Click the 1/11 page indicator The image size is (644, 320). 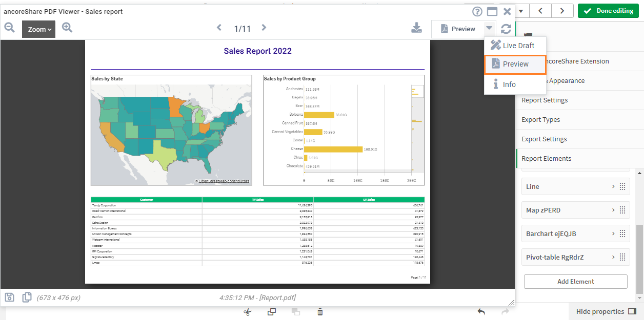pos(243,29)
